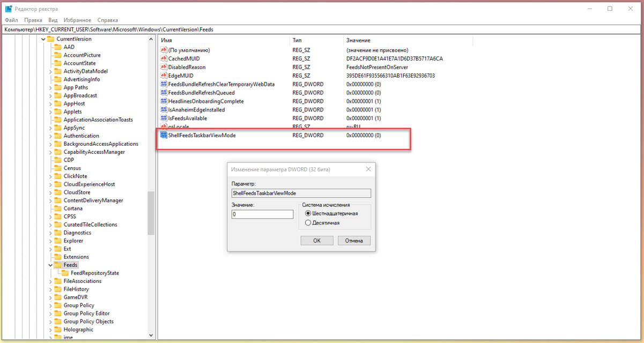Screen dimensions: 644x343
Task: Click tree pane scroll up arrow
Action: [151, 39]
